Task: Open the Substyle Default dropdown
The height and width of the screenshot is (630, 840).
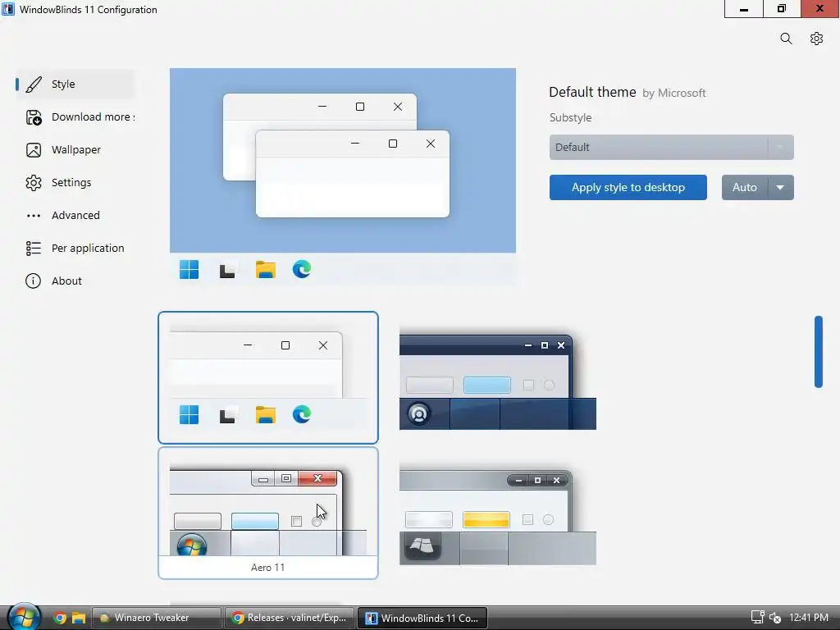Action: (671, 148)
